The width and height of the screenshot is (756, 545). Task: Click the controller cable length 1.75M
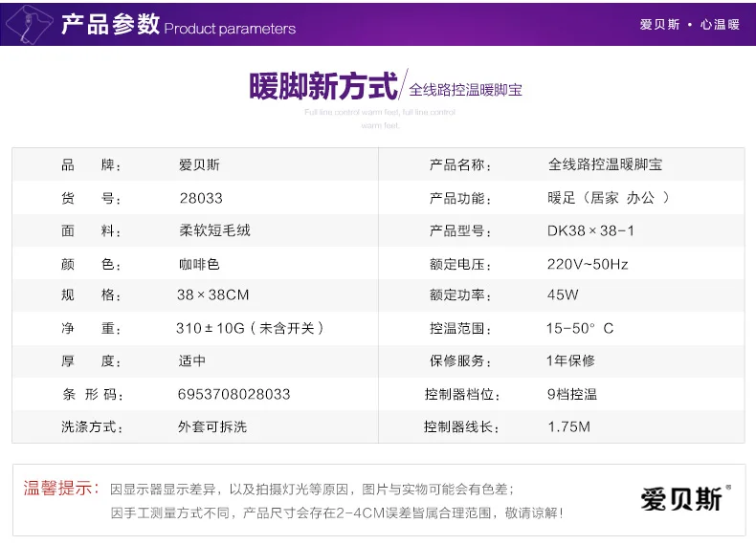pyautogui.click(x=569, y=426)
